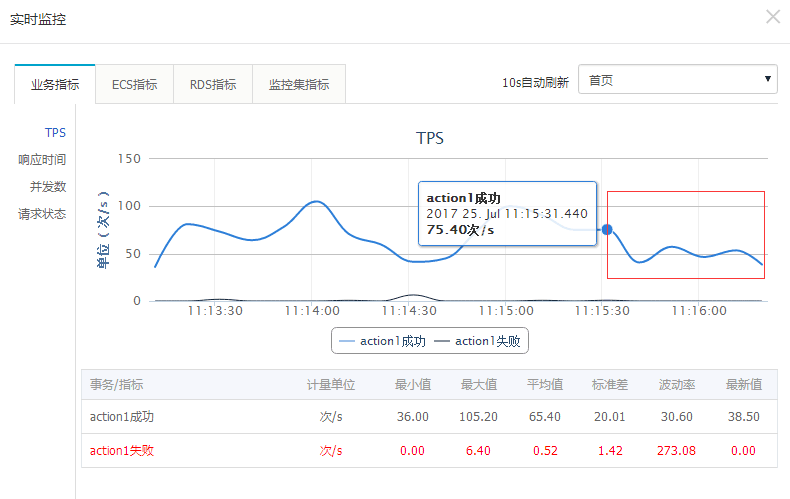Click the TPS chart title
The height and width of the screenshot is (499, 790).
(x=430, y=138)
